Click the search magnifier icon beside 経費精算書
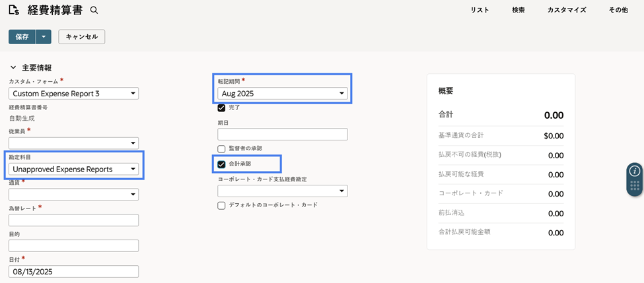 94,11
